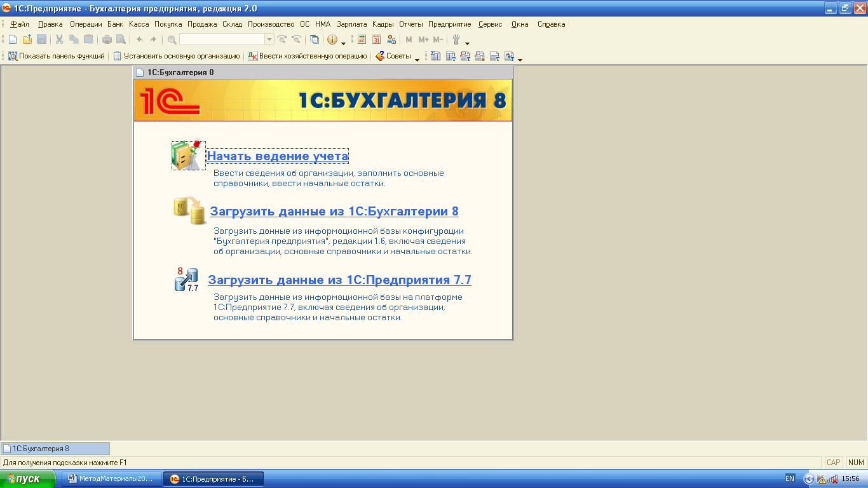The image size is (868, 488).
Task: Click the Начать ведение учета link
Action: tap(278, 156)
